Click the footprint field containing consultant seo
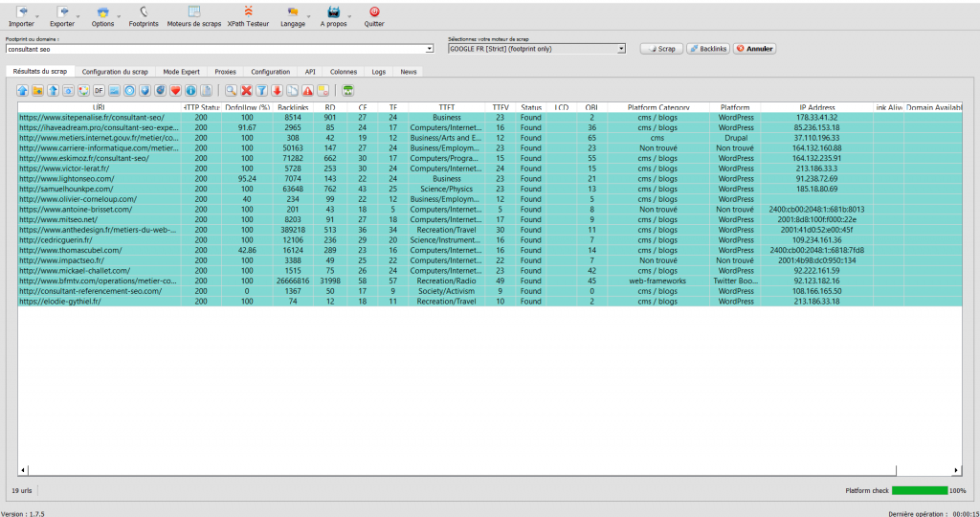980x517 pixels. pos(215,49)
